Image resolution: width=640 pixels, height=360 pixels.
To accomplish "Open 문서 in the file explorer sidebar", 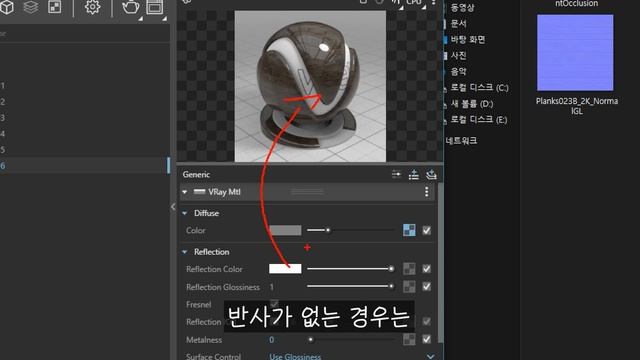I will (x=459, y=23).
